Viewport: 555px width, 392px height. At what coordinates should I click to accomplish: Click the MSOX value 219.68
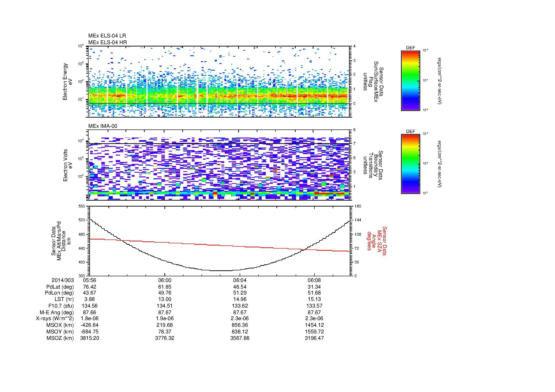coord(165,325)
